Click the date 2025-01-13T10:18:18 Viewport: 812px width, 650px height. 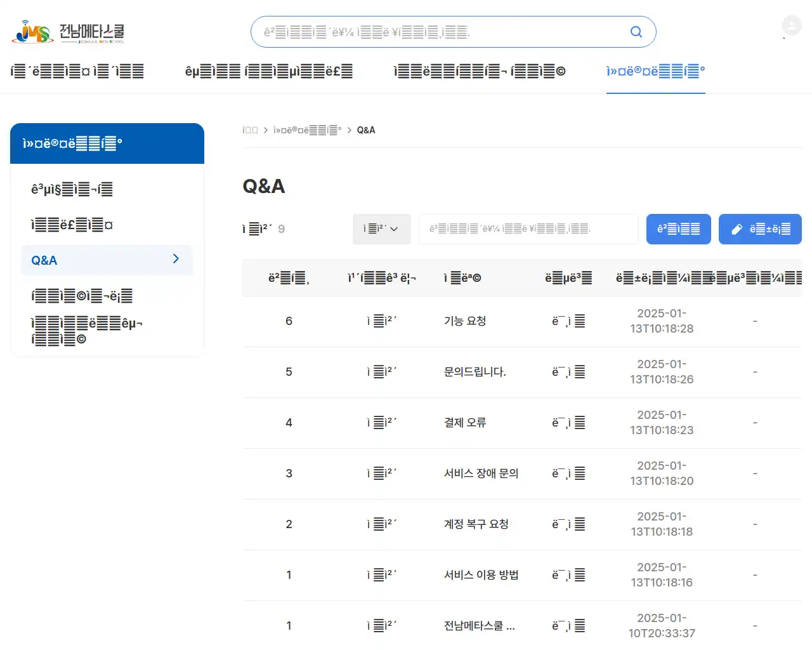click(662, 524)
